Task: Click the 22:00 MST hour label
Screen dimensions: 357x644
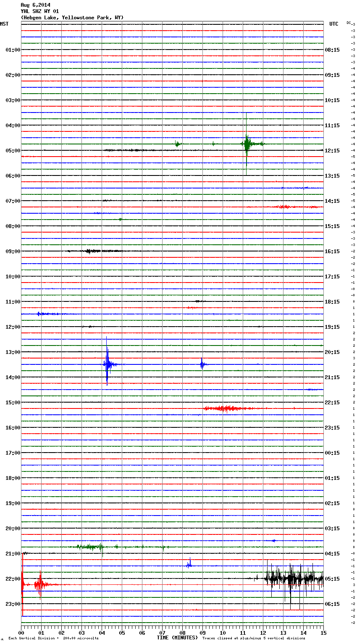Action: (13, 579)
